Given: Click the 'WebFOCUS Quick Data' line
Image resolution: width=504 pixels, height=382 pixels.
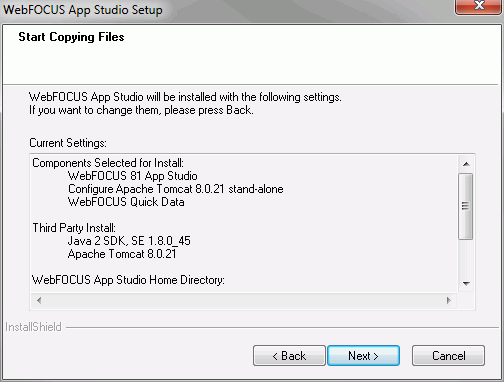Looking at the screenshot, I should (x=126, y=202).
